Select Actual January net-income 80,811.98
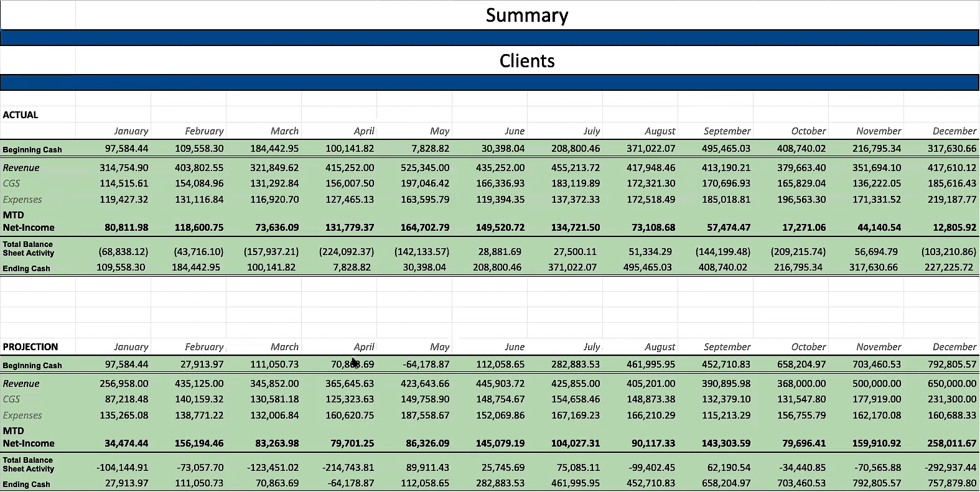Viewport: 980px width, 492px height. (x=126, y=228)
